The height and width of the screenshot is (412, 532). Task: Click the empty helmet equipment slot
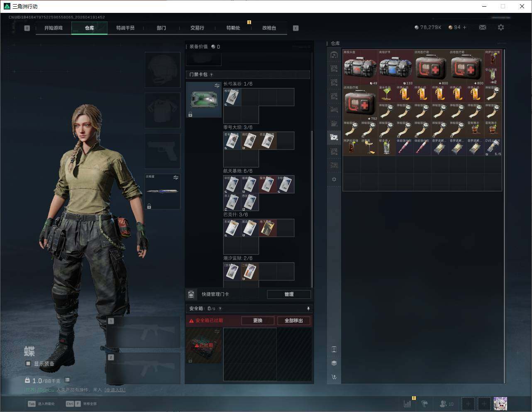[x=162, y=69]
